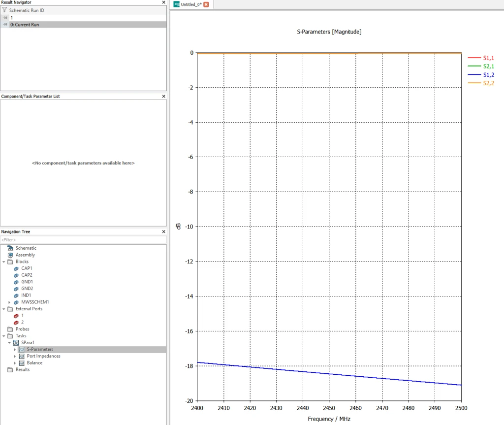Viewport: 504px width, 425px height.
Task: Click the CAP2 block icon
Action: 16,275
